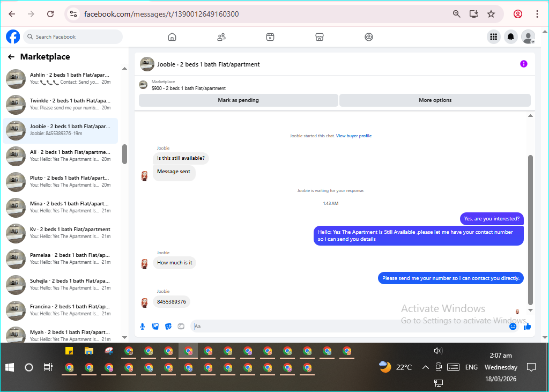Open View buyer profile link
The width and height of the screenshot is (549, 392).
click(354, 136)
